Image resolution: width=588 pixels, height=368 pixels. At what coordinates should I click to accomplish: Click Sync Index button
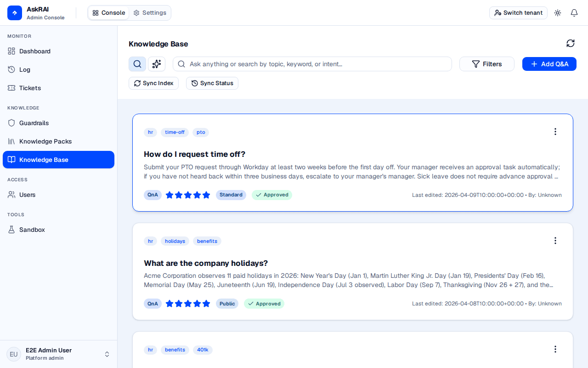pyautogui.click(x=153, y=83)
